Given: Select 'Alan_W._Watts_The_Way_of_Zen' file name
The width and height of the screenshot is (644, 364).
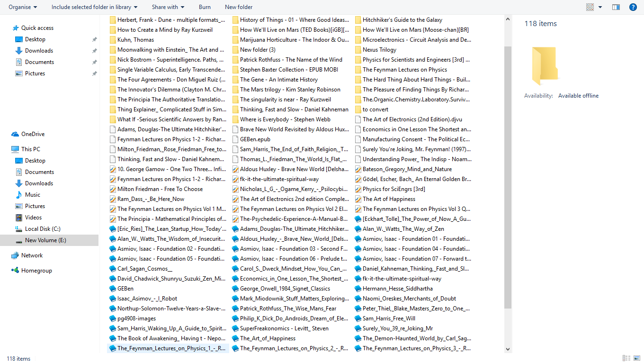Looking at the screenshot, I should [x=403, y=229].
